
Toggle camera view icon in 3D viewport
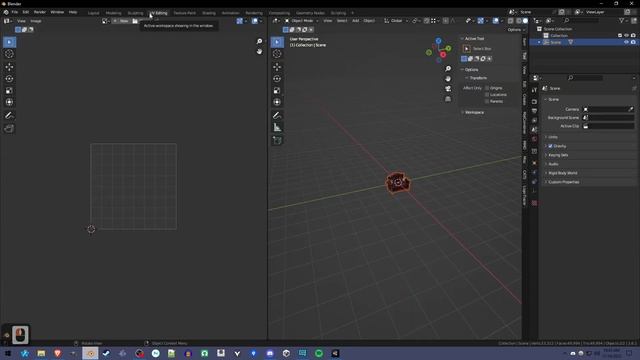coord(448,89)
